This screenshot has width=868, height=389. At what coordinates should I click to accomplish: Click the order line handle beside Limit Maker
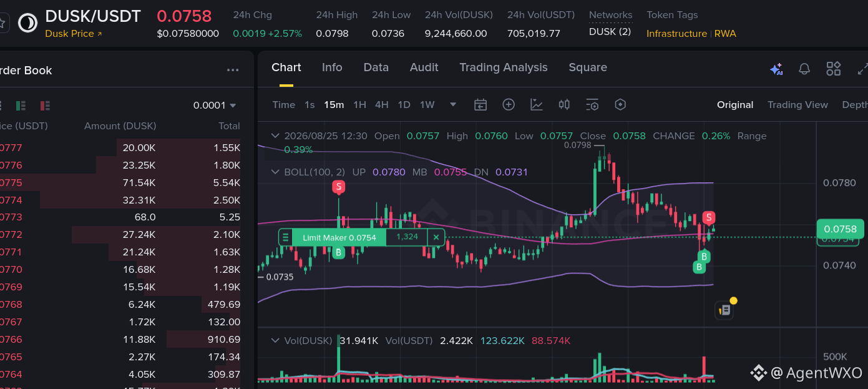(x=286, y=237)
